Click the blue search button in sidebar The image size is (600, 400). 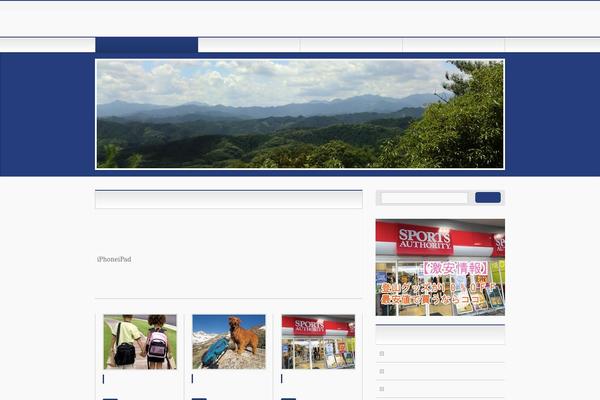pos(488,198)
